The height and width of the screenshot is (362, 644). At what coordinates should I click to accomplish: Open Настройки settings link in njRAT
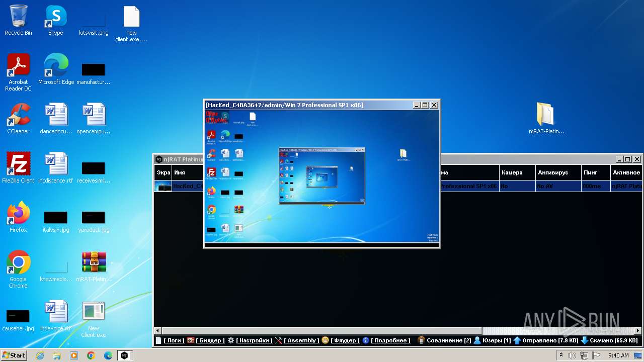pyautogui.click(x=254, y=340)
